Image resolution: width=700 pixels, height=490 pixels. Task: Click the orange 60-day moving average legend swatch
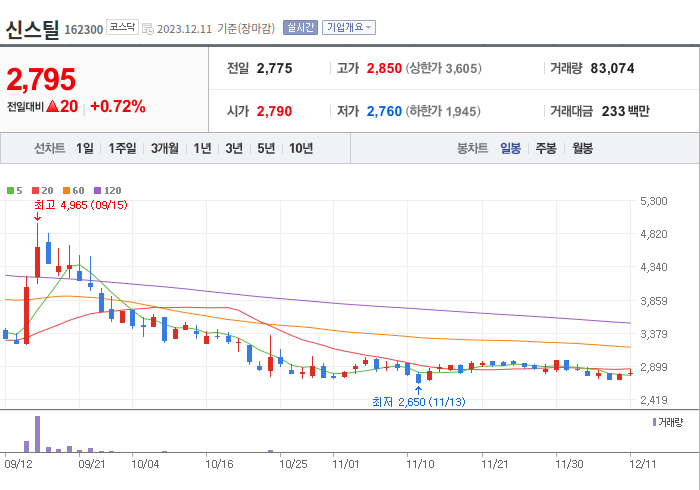(x=67, y=191)
